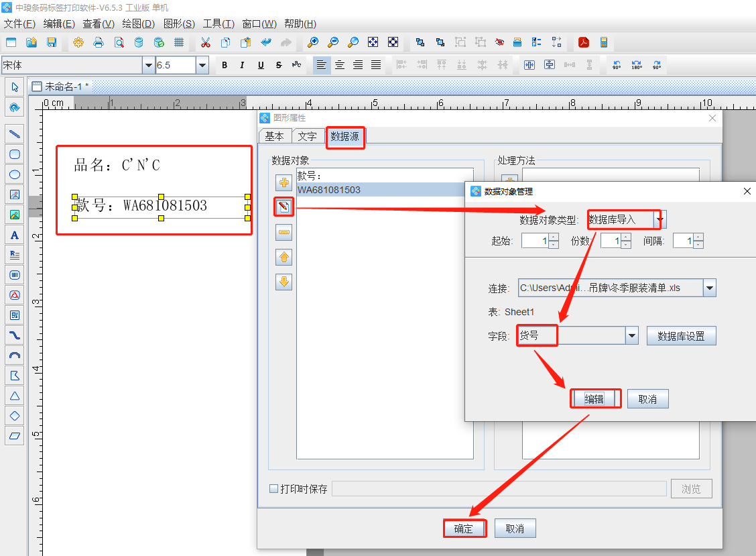Enable the 打印时保存 checkbox
The height and width of the screenshot is (556, 756).
(x=273, y=489)
